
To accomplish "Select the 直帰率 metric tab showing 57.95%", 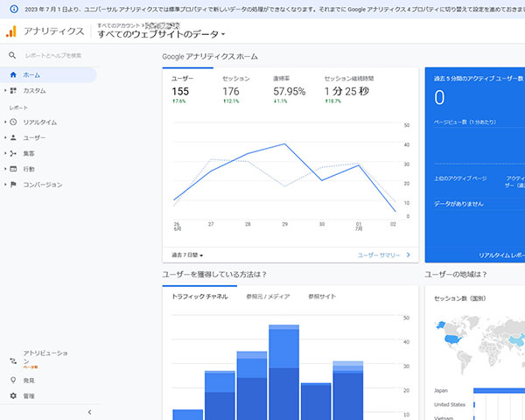I will tap(290, 90).
